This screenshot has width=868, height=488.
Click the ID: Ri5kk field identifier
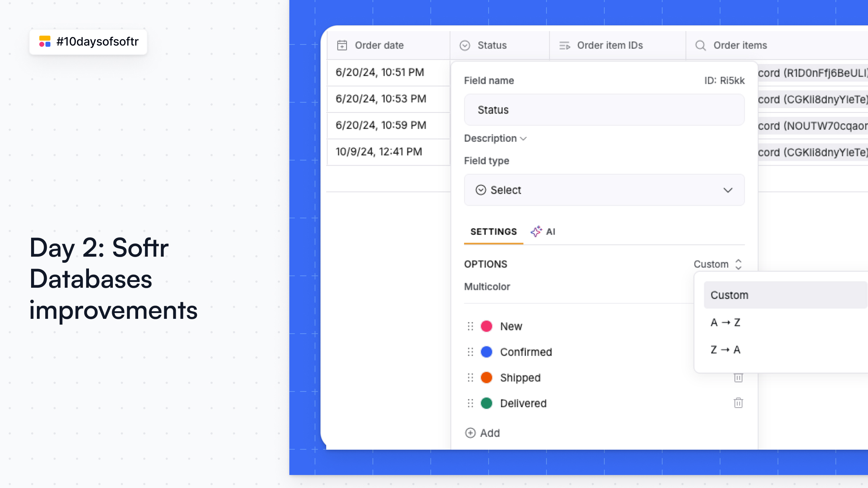724,81
